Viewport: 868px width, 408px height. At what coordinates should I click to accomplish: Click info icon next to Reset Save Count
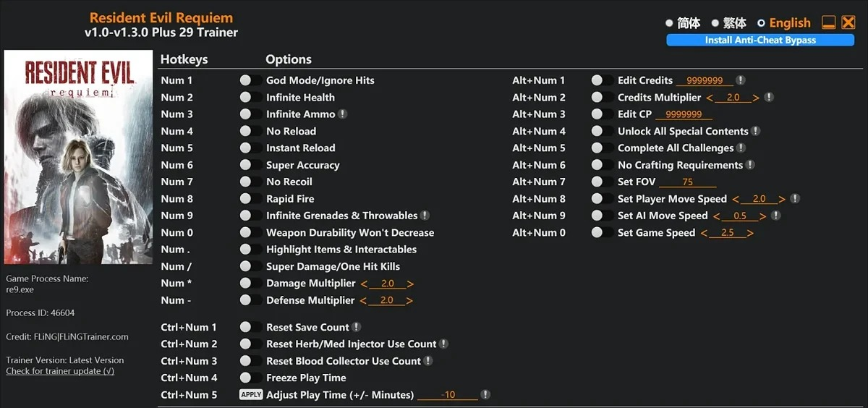[x=357, y=327]
